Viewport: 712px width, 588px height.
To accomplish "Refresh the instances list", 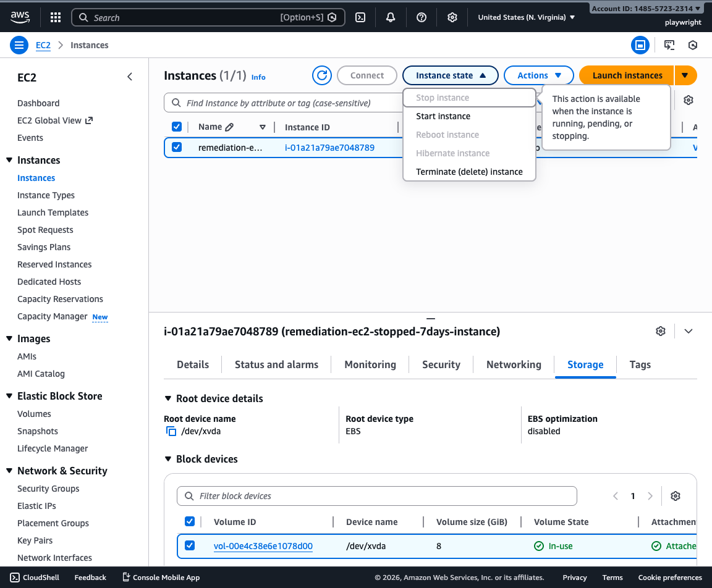I will click(321, 75).
